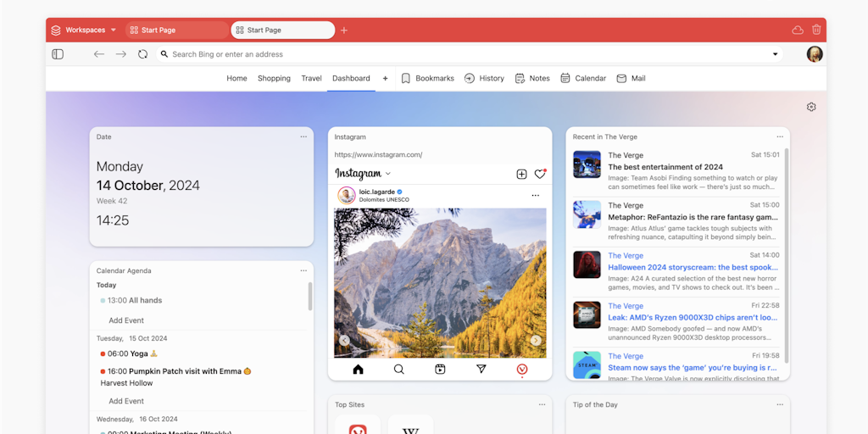Image resolution: width=868 pixels, height=434 pixels.
Task: Open Instagram direct messages icon
Action: (481, 370)
